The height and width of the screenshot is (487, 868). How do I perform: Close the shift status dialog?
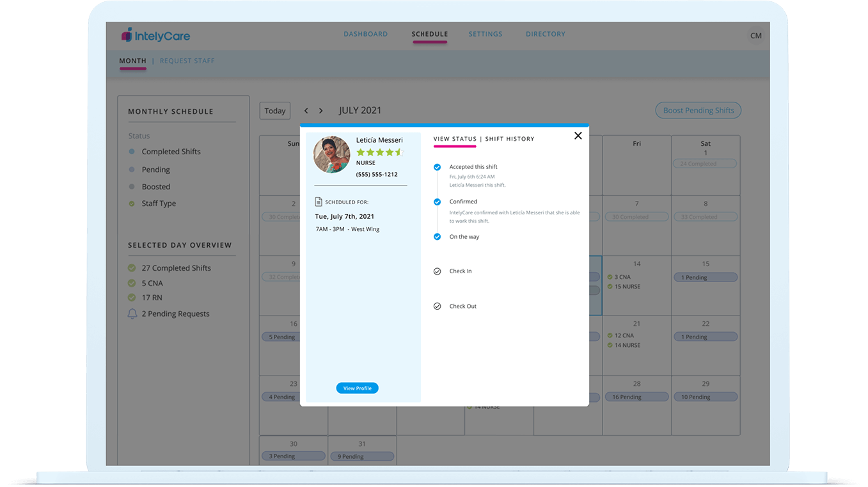(x=578, y=136)
